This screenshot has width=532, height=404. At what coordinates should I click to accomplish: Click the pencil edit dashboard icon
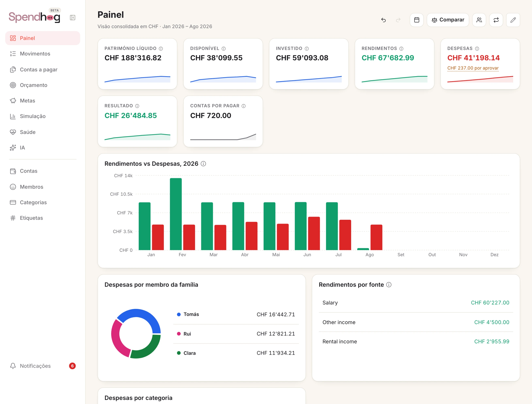pos(513,20)
